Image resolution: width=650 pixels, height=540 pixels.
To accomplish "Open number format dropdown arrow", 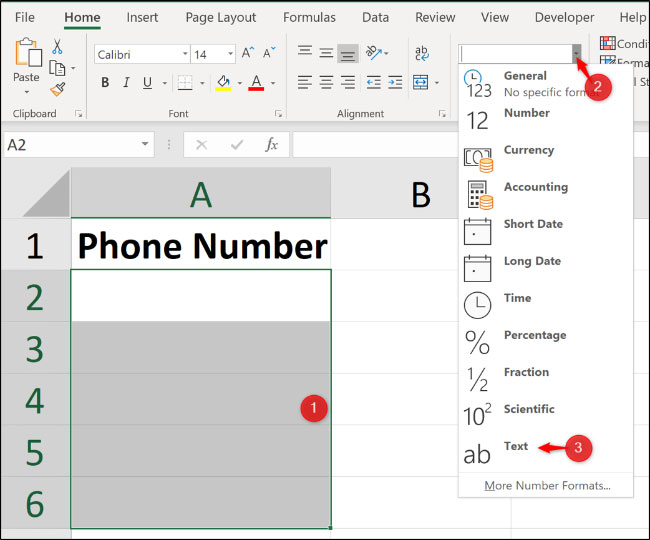I will pos(576,53).
